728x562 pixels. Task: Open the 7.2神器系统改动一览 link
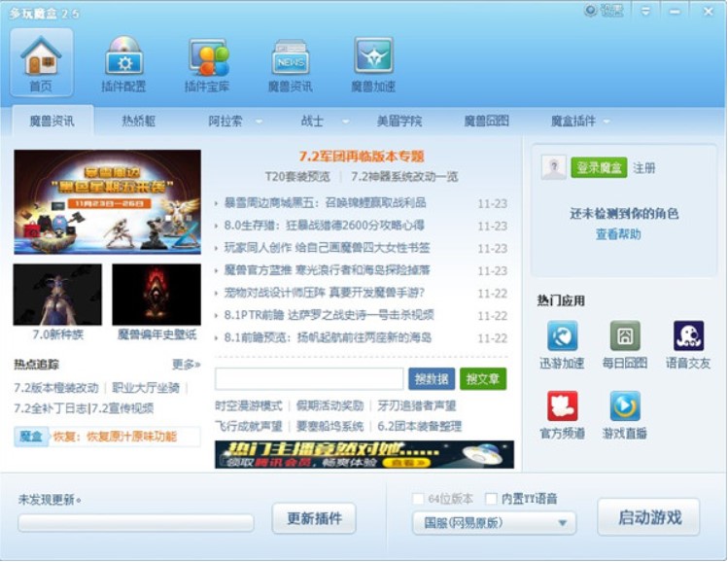click(x=404, y=177)
